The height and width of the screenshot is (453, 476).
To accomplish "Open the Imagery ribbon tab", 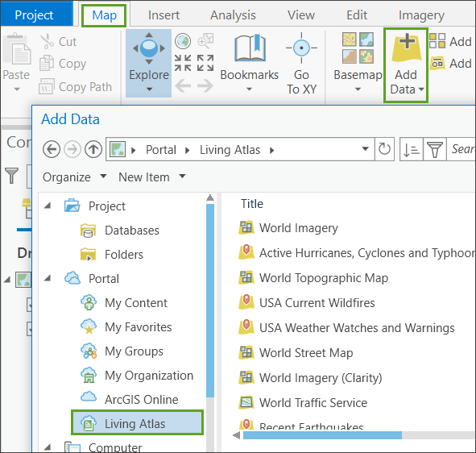I will (x=421, y=15).
